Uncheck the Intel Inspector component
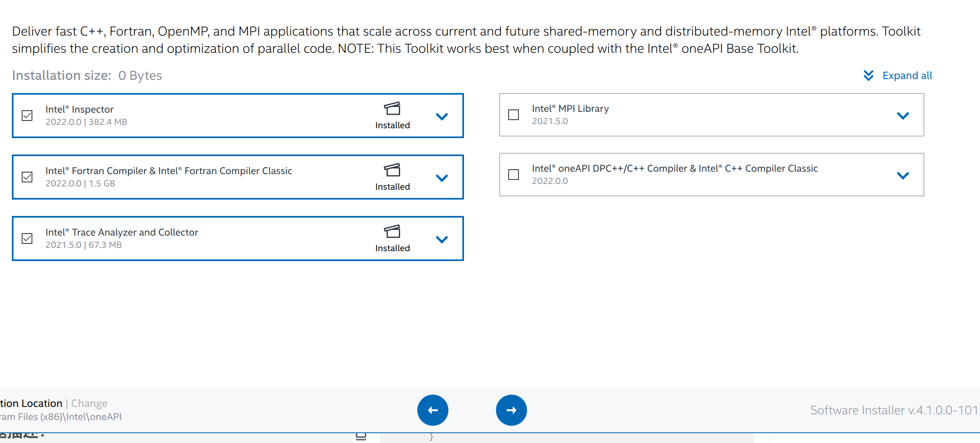Screen dimensions: 980x443 pos(27,116)
